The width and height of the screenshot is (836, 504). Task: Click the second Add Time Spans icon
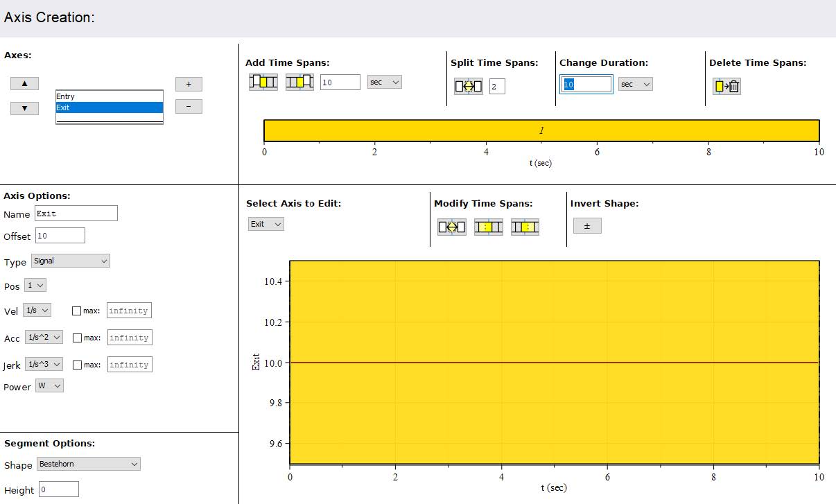(299, 82)
